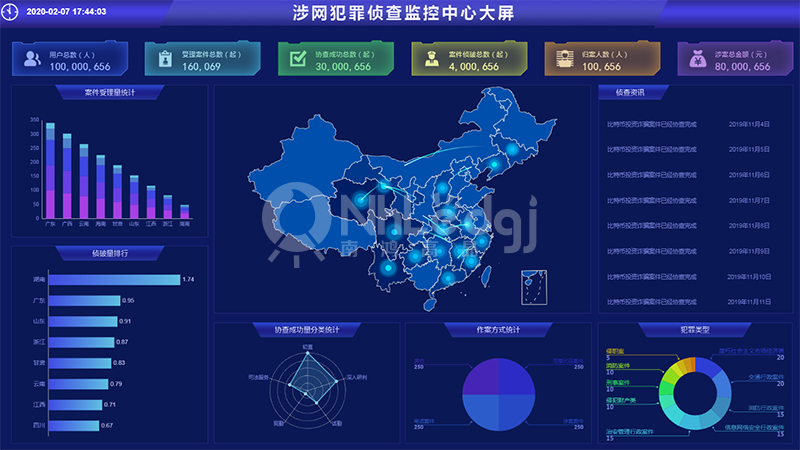Click the 四川 ranking bar valued 0.67
The height and width of the screenshot is (450, 800).
pos(74,426)
